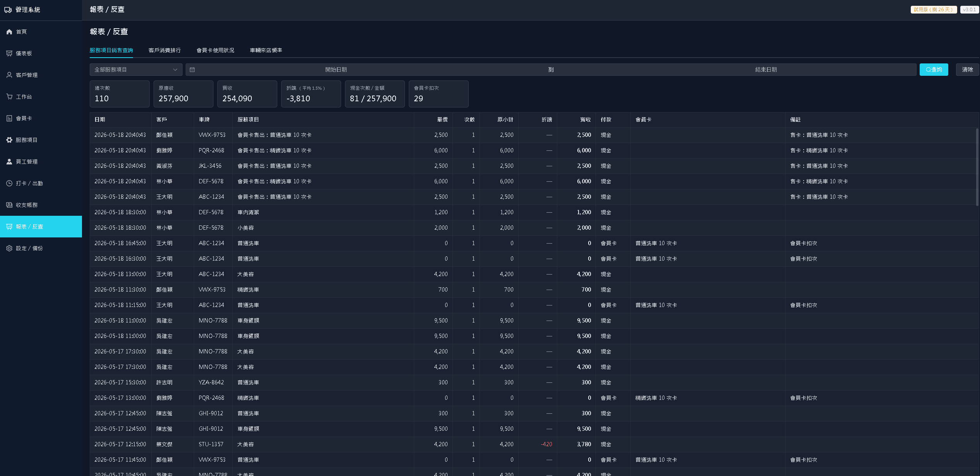
Task: Click the 會員卡扣次 29 summary card
Action: [x=439, y=94]
